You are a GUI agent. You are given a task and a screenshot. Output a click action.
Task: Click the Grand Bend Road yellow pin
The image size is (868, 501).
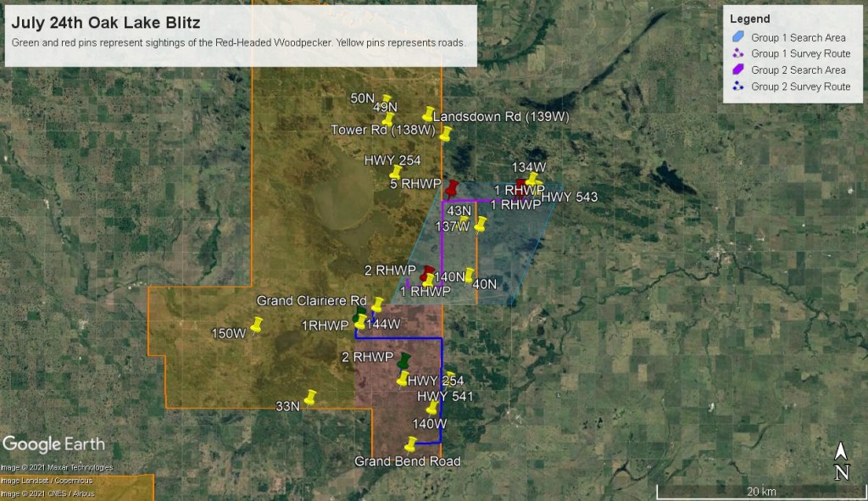click(411, 443)
